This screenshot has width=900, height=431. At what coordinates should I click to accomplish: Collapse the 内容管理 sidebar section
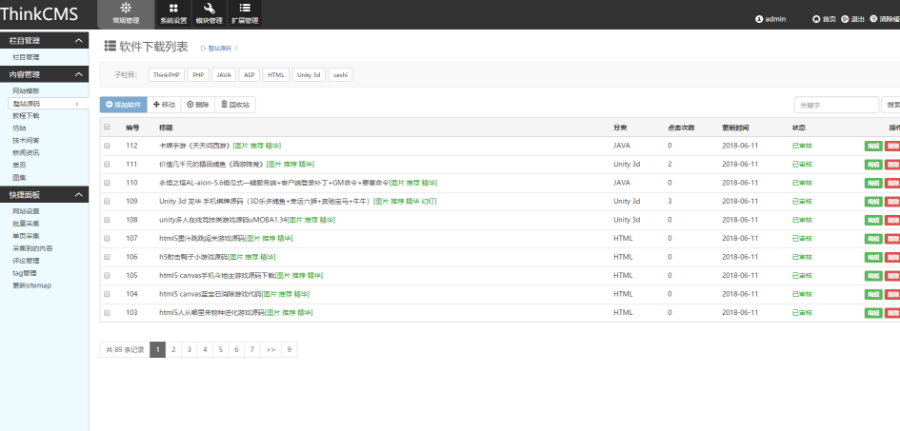[x=79, y=74]
